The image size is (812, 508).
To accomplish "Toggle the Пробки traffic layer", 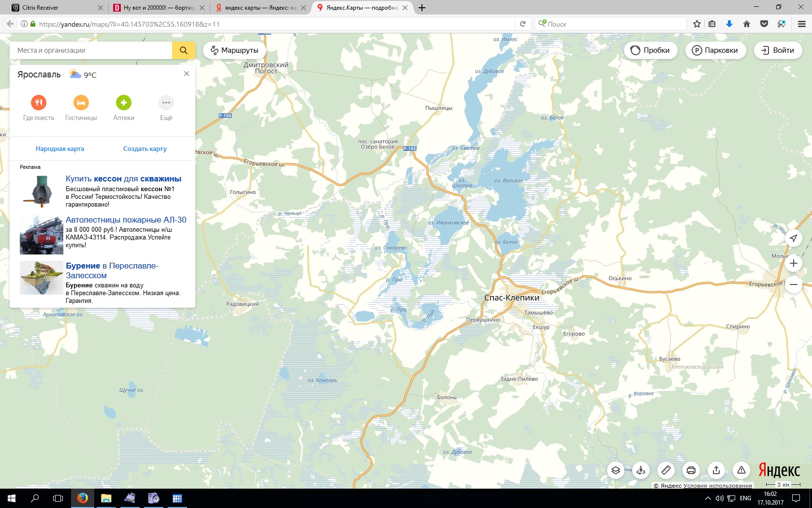I will tap(650, 50).
